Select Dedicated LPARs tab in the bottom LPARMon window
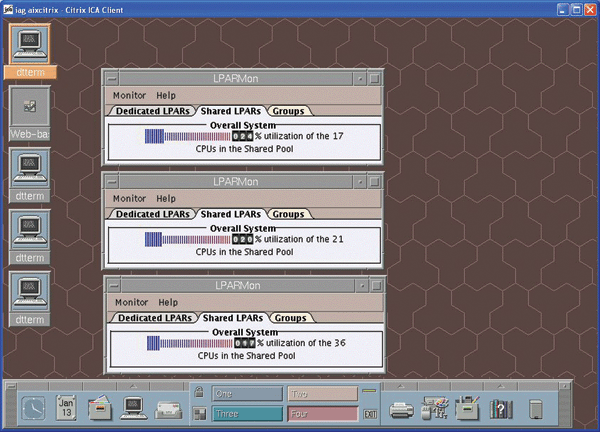The height and width of the screenshot is (432, 600). (x=152, y=318)
